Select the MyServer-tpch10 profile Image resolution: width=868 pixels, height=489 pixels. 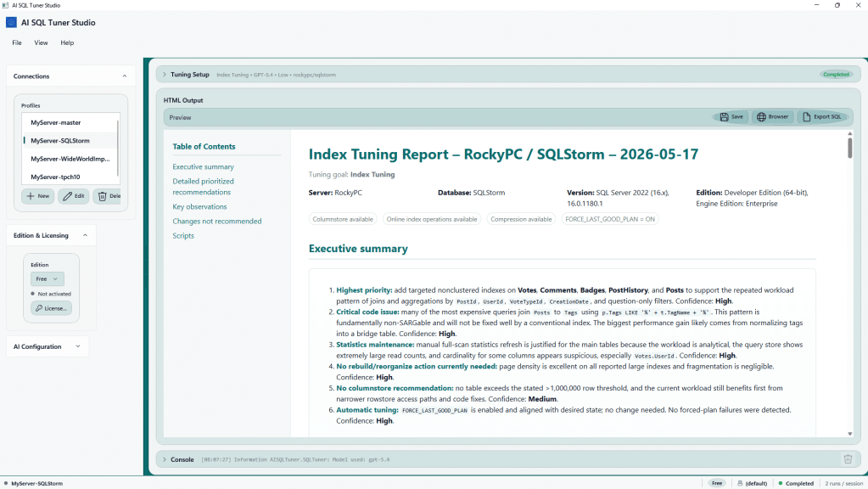click(70, 177)
